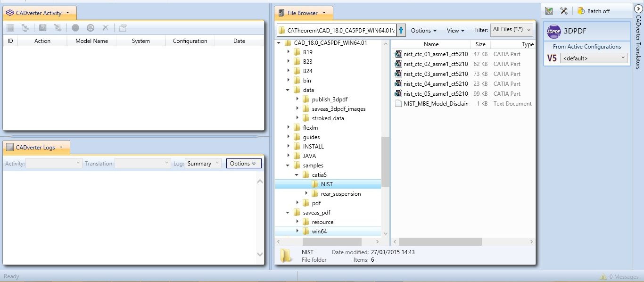Sort files by Size column header
Image resolution: width=644 pixels, height=282 pixels.
click(480, 44)
